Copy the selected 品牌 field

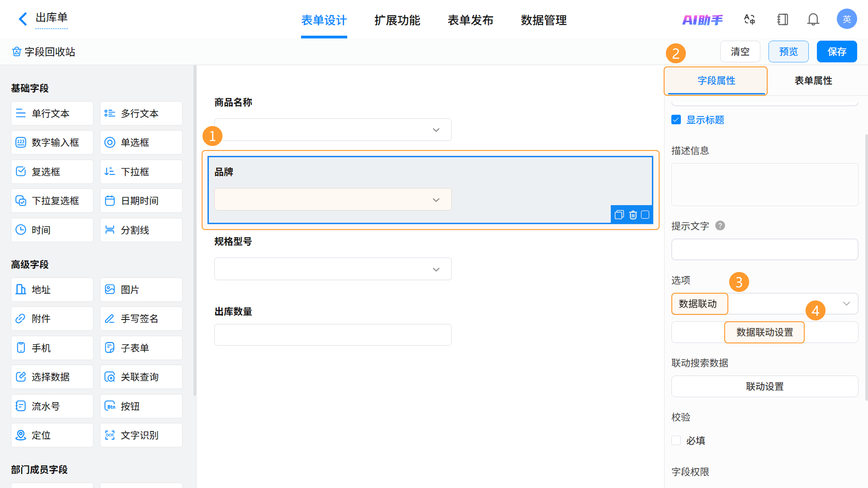(x=619, y=215)
